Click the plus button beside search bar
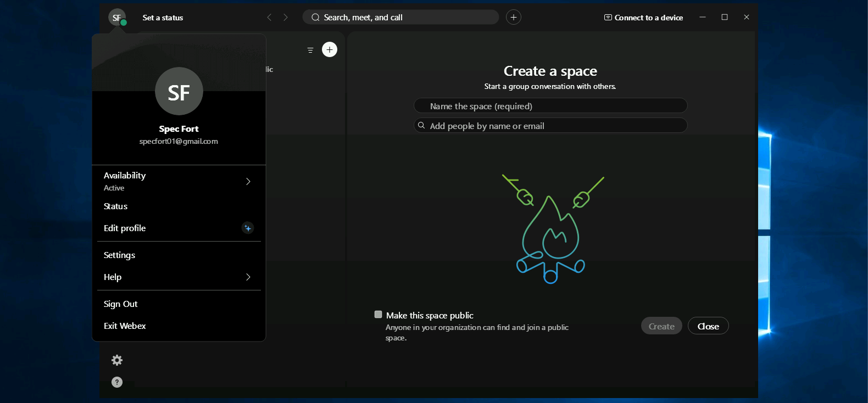This screenshot has width=868, height=403. tap(513, 18)
